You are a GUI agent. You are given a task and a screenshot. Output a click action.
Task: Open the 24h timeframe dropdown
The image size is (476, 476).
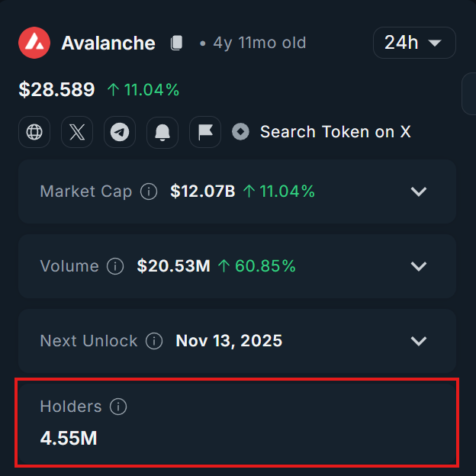click(414, 43)
